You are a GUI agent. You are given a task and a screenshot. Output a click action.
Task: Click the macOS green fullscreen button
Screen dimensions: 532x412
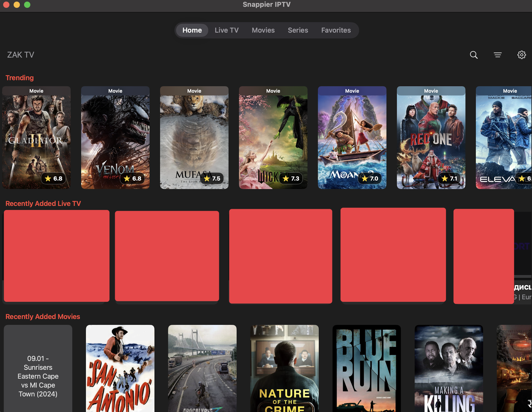pos(27,5)
